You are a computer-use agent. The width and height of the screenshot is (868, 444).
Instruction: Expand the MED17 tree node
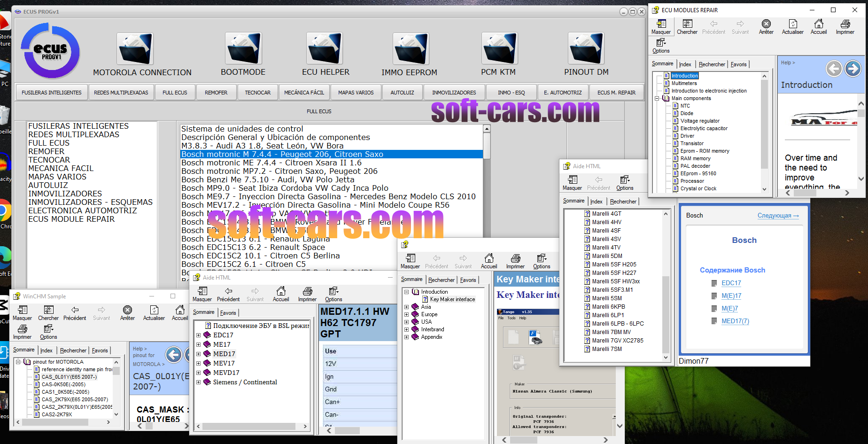tap(198, 354)
